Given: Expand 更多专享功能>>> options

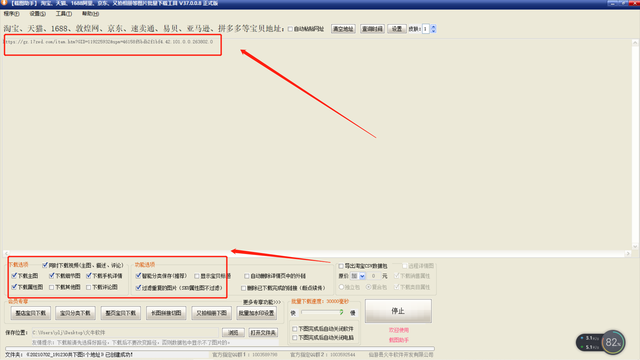Looking at the screenshot, I should [262, 302].
